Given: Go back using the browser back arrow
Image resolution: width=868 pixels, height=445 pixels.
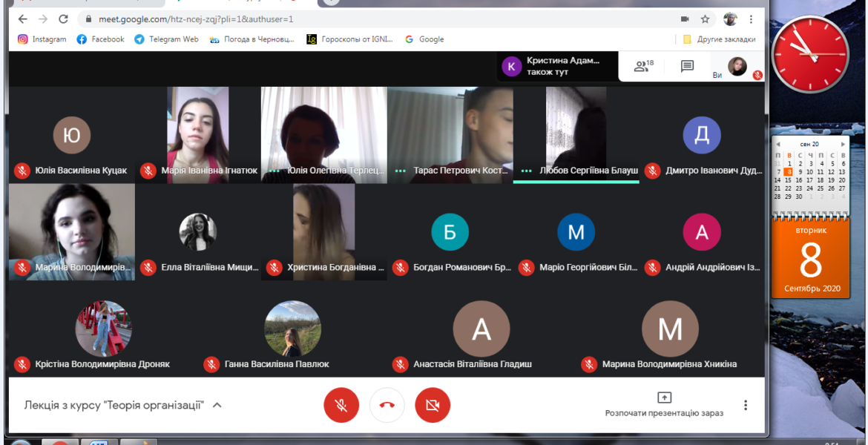Looking at the screenshot, I should pos(23,19).
